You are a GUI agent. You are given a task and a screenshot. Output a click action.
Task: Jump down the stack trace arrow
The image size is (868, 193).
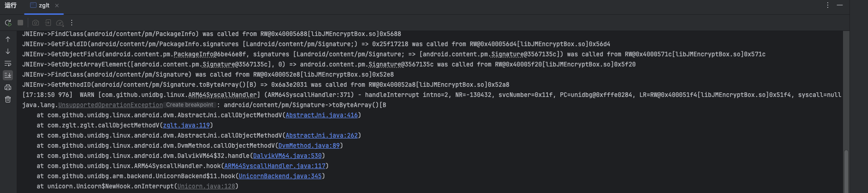[x=8, y=51]
